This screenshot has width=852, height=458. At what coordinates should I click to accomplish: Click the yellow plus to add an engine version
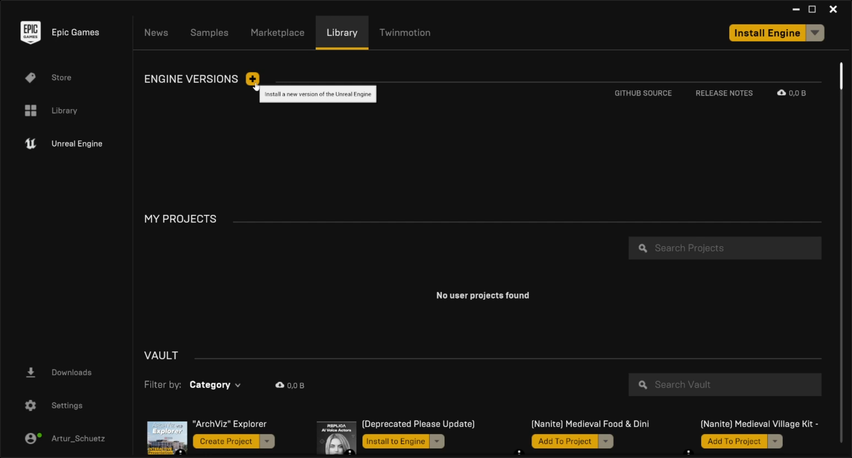coord(252,79)
